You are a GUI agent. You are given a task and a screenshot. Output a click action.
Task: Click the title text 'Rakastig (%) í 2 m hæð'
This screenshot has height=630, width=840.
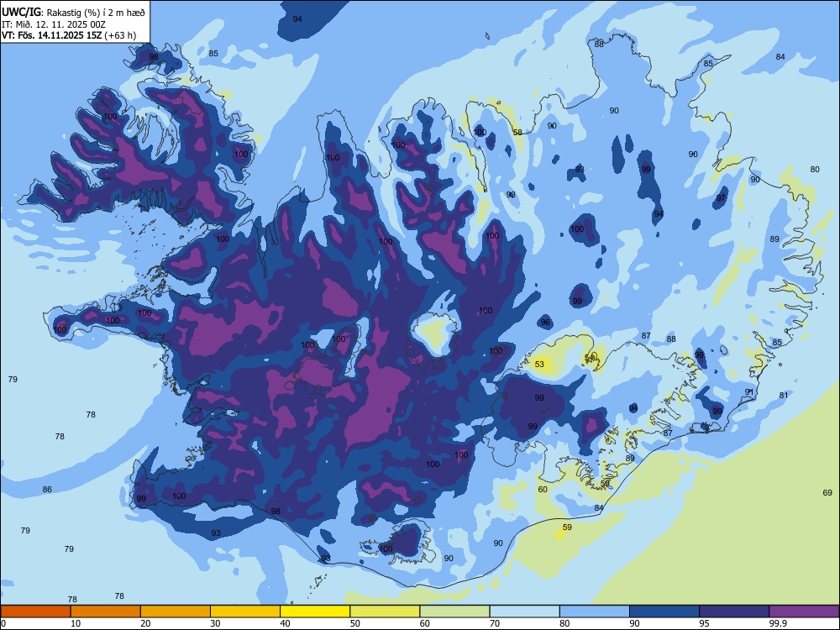click(96, 13)
